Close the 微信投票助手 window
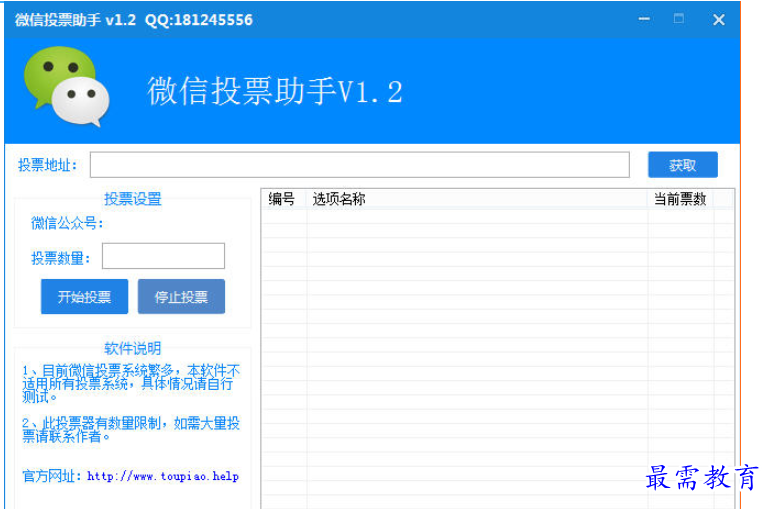Screen dimensions: 767x509 pyautogui.click(x=719, y=20)
